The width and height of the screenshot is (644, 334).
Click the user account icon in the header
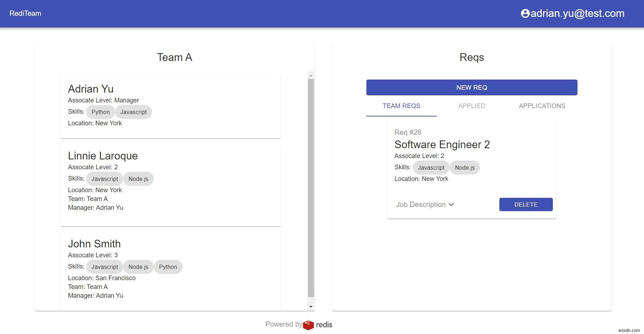click(x=525, y=13)
